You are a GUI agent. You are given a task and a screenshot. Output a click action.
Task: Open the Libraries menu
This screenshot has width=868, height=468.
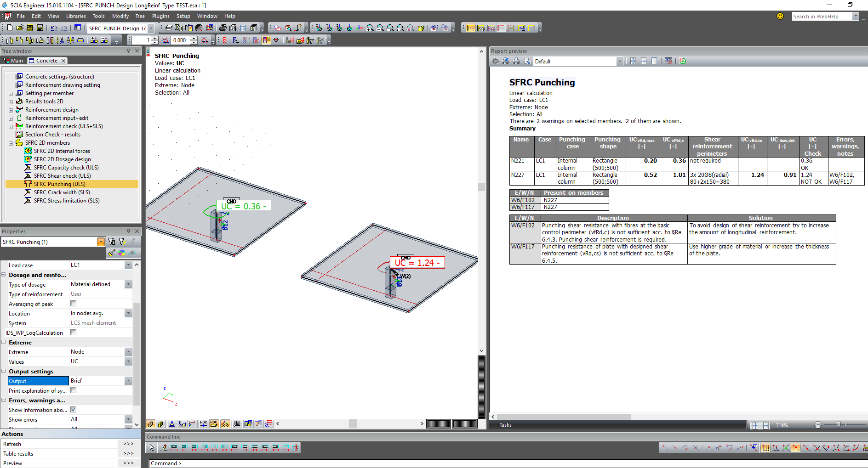pyautogui.click(x=76, y=16)
